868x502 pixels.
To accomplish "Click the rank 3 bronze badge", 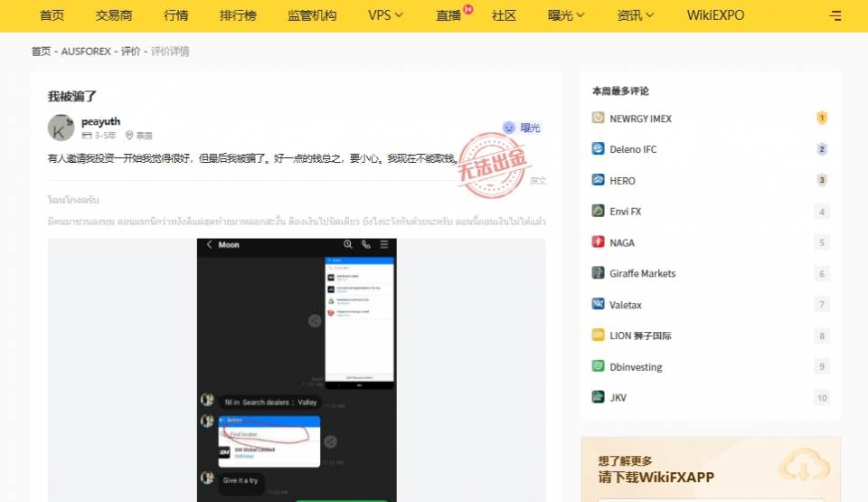I will point(822,179).
